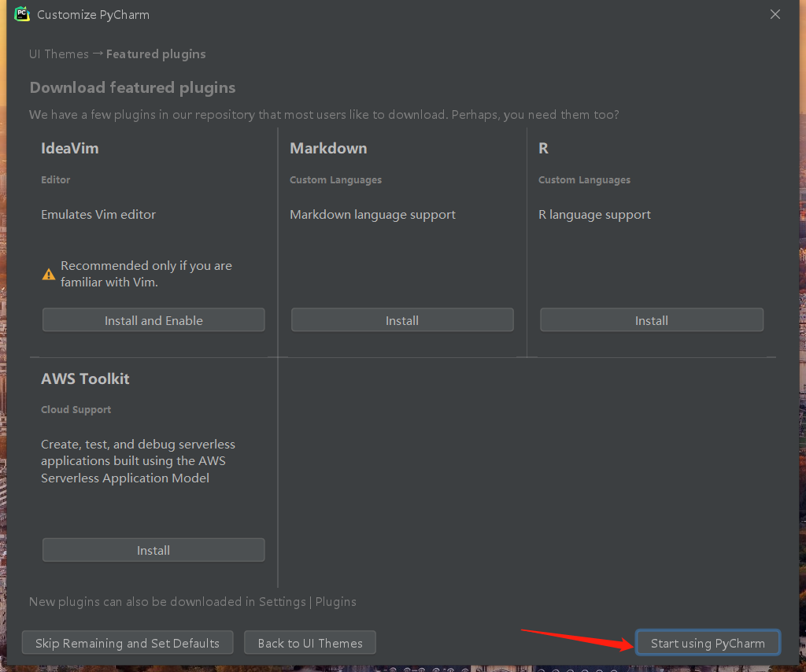Go back to UI Themes step

coord(310,643)
